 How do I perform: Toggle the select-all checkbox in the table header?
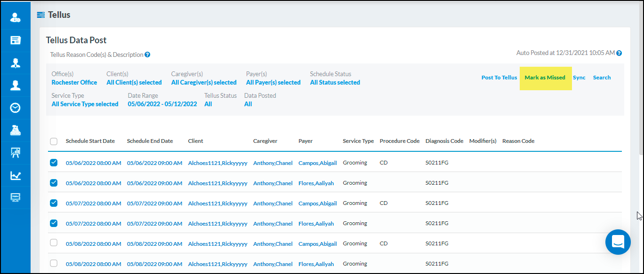point(54,141)
